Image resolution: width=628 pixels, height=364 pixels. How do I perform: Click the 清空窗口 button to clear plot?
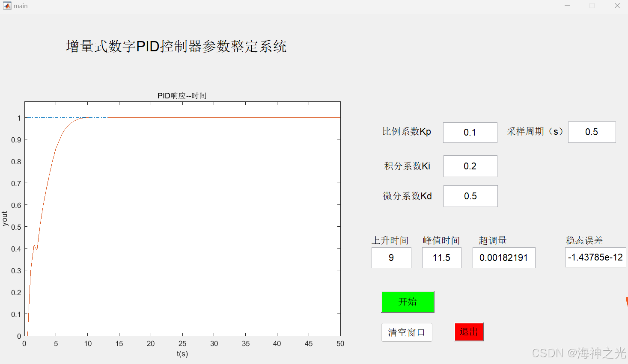406,332
